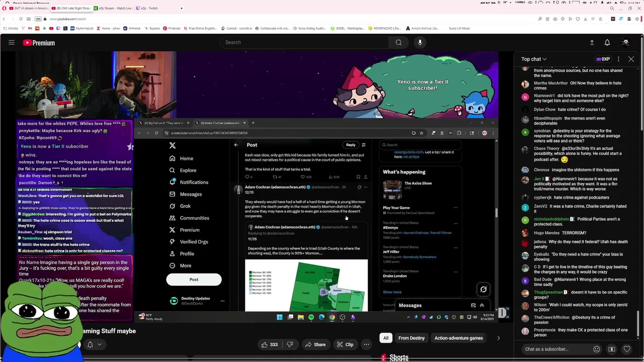Open Super Chat dollar icon in chat
Image resolution: width=644 pixels, height=362 pixels.
612,349
